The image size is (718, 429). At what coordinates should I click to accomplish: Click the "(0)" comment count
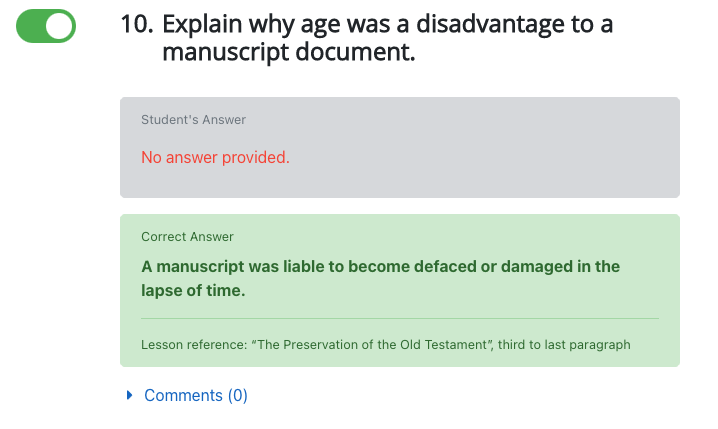pos(237,396)
